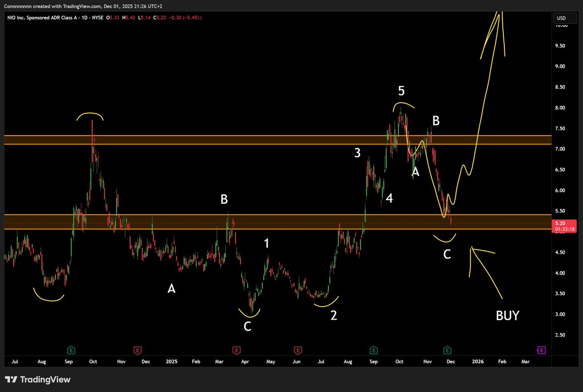Select the wave 3 text label on chart

click(x=358, y=153)
